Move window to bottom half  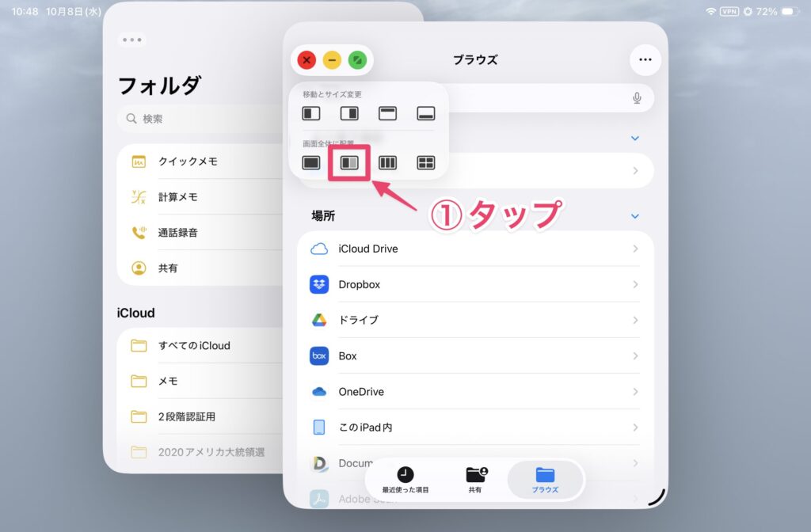click(x=426, y=113)
